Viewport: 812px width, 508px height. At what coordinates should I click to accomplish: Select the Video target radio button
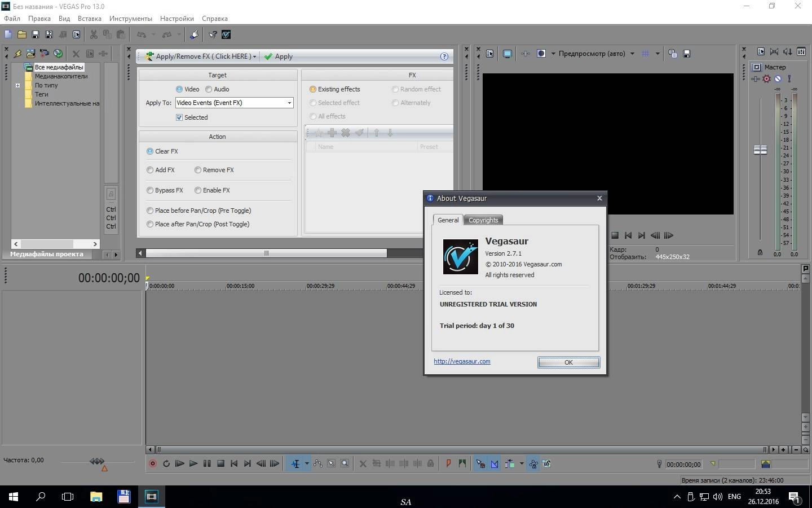click(187, 89)
